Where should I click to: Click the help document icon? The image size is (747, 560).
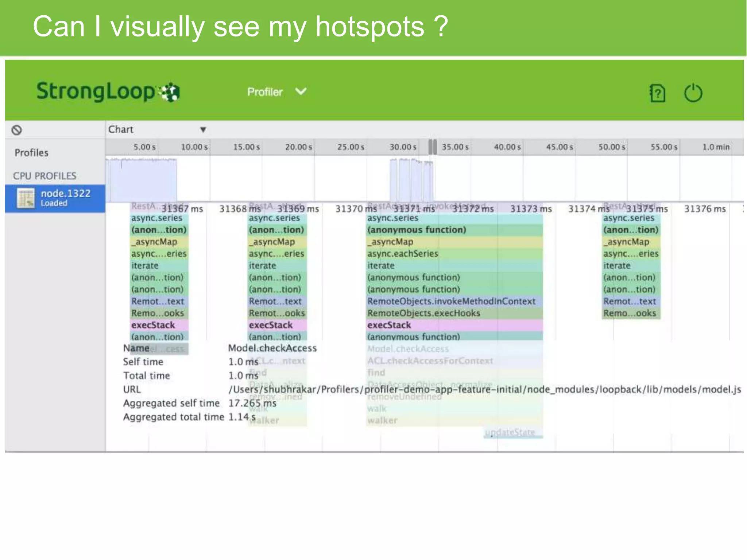click(657, 93)
